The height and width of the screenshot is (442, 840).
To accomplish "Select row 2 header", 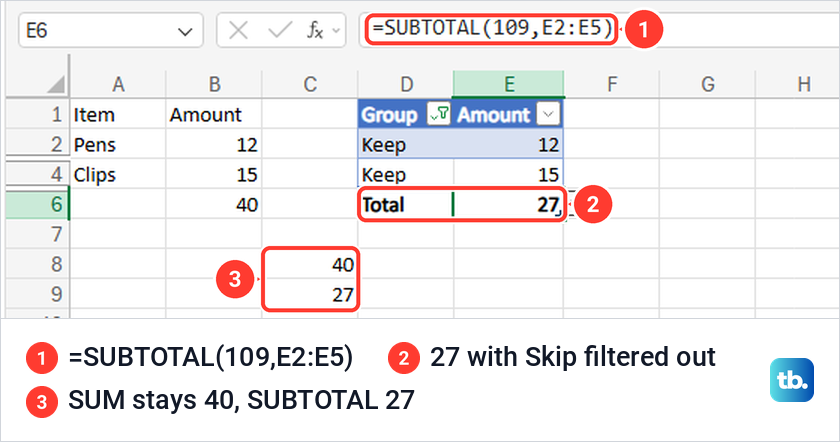I will [38, 144].
